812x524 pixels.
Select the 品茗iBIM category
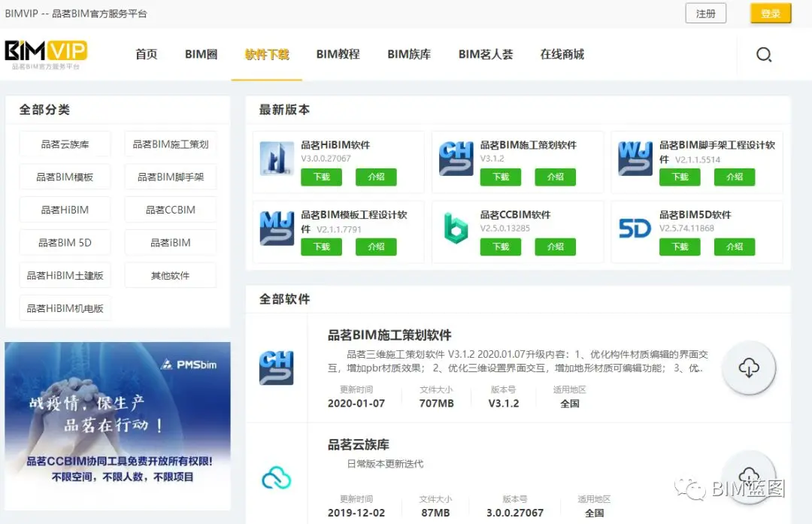[171, 242]
